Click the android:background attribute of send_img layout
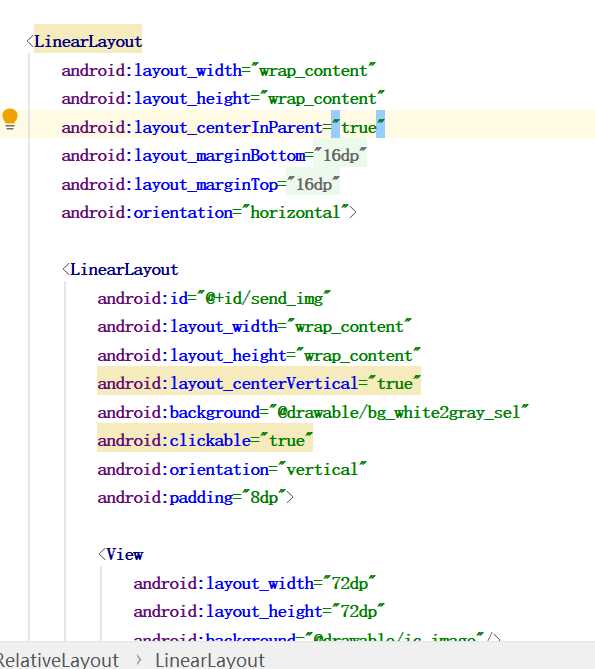This screenshot has width=595, height=669. (178, 413)
